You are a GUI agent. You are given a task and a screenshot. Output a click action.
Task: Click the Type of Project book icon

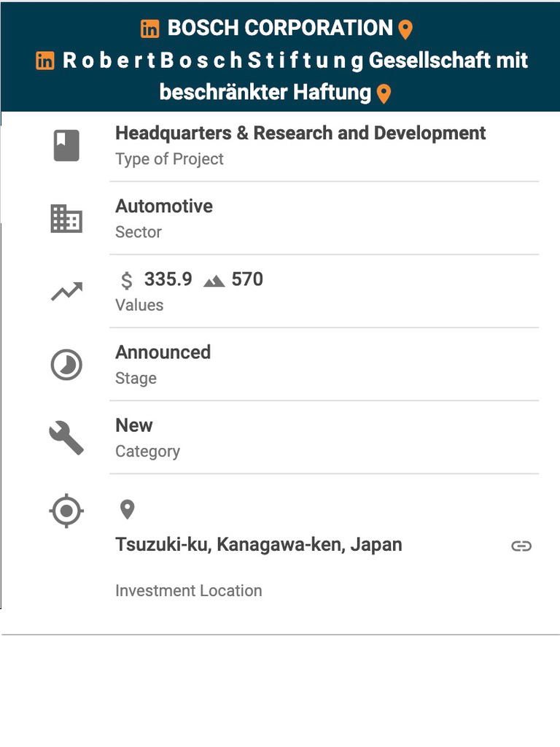[66, 145]
